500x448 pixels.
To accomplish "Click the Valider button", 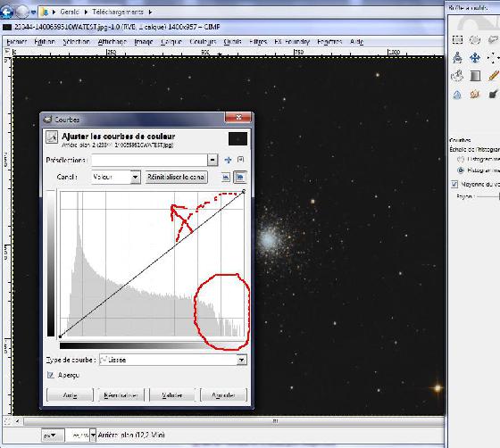I will (x=172, y=395).
